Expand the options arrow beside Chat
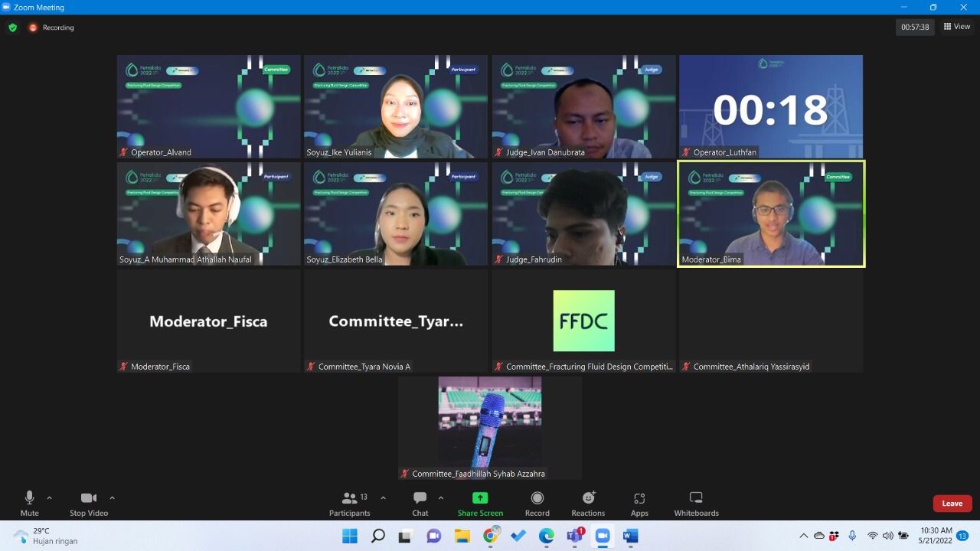Viewport: 980px width, 551px height. [441, 497]
